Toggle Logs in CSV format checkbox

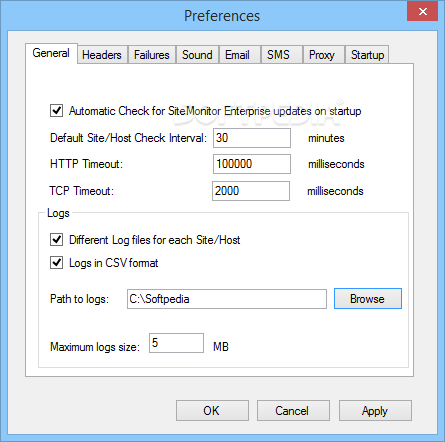click(x=56, y=262)
